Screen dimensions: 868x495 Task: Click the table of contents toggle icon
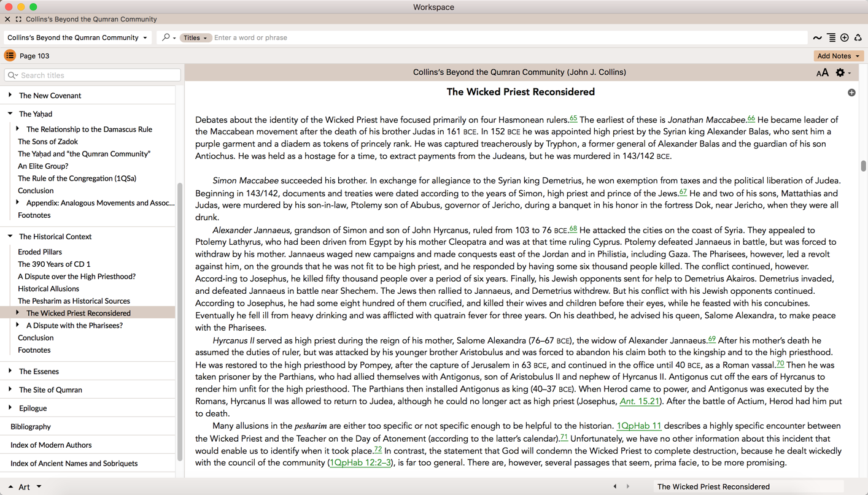[10, 56]
